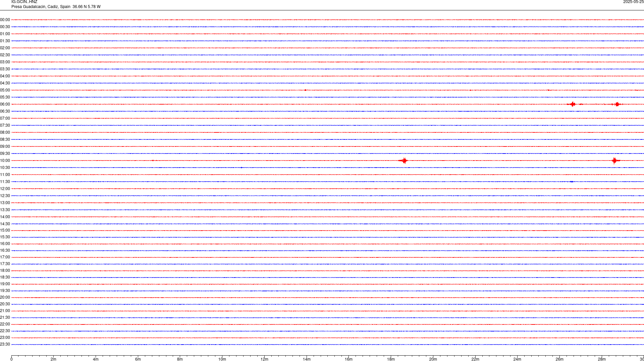Click the 10m tick on time axis
The width and height of the screenshot is (644, 362).
pos(222,359)
